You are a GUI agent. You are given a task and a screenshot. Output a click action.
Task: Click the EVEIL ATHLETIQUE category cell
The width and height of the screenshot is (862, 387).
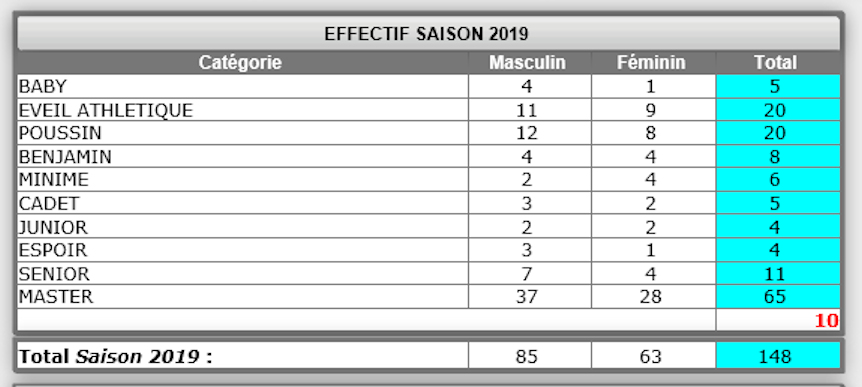point(242,110)
